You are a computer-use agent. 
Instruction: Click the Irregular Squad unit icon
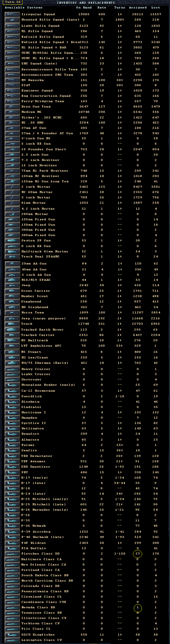[x=12, y=14]
